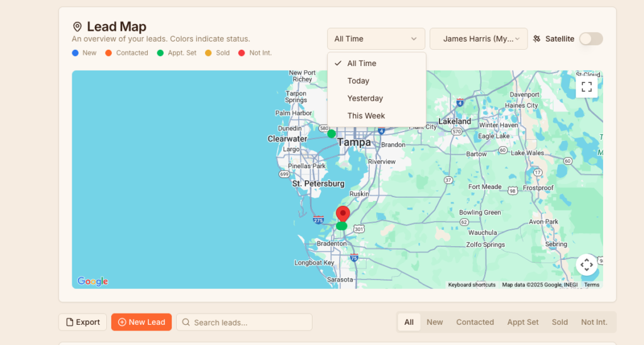
Task: Click the map camera controls icon
Action: click(586, 264)
